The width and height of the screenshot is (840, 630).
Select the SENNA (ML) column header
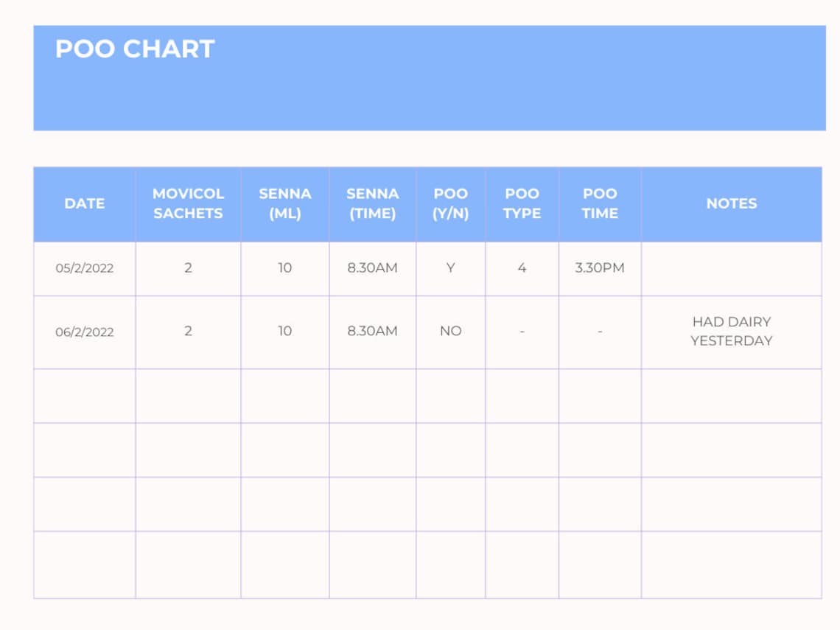point(284,204)
